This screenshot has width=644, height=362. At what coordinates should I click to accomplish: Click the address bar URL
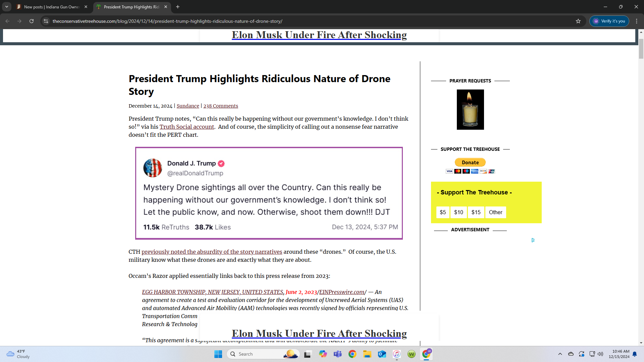click(167, 21)
